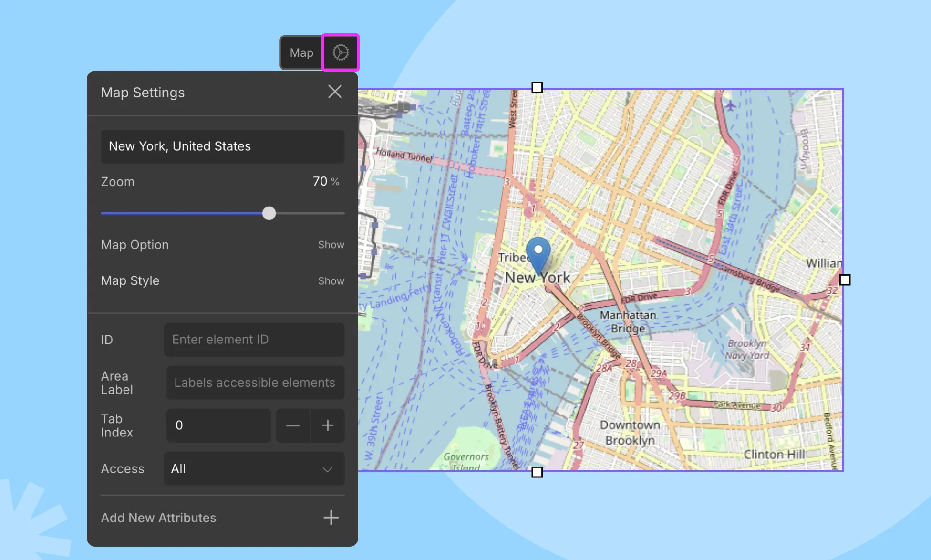Image resolution: width=931 pixels, height=560 pixels.
Task: Click the Clinton Hill map label
Action: click(774, 455)
